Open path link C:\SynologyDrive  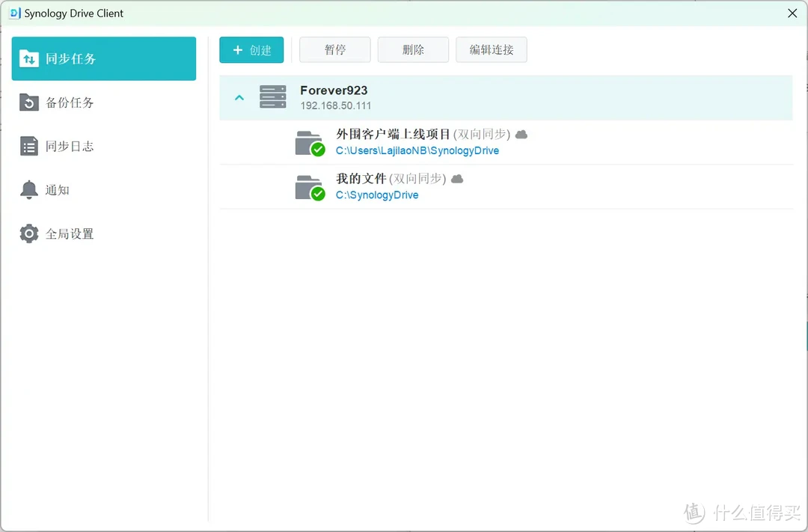pyautogui.click(x=378, y=195)
